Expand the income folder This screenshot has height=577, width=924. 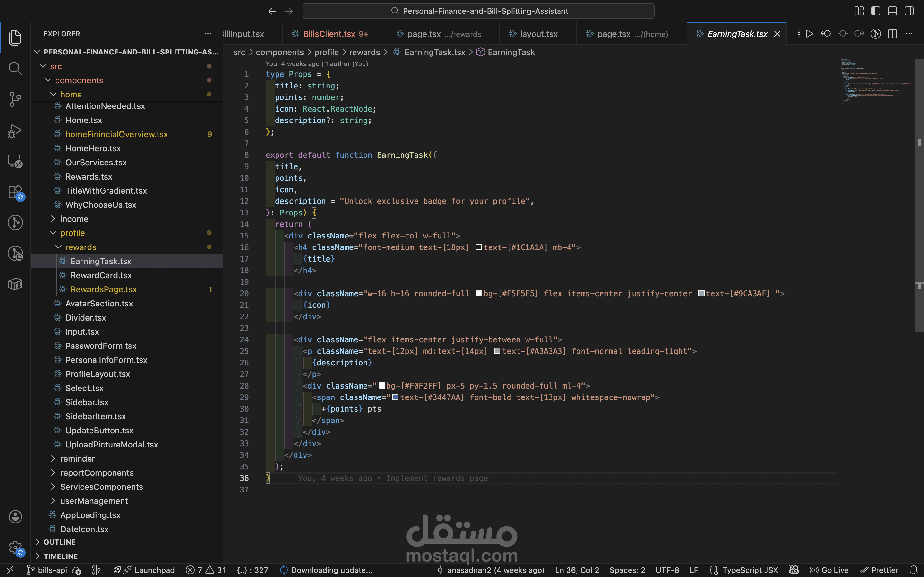(x=74, y=219)
